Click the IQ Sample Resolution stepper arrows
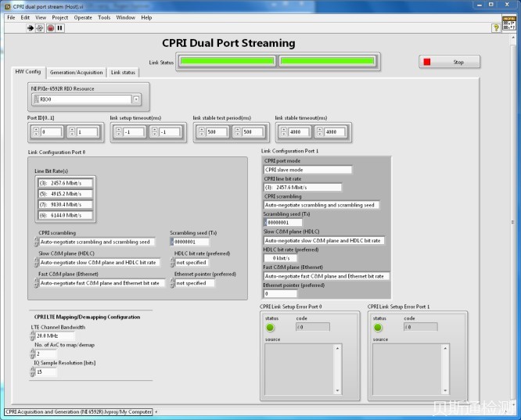This screenshot has height=420, width=521. [x=33, y=372]
